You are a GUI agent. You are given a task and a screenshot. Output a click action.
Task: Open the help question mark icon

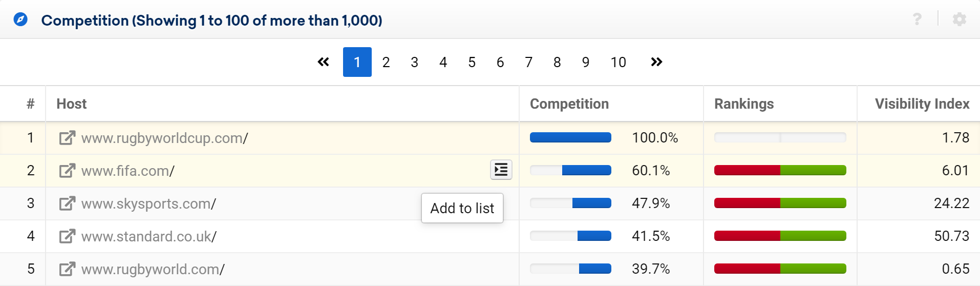917,19
